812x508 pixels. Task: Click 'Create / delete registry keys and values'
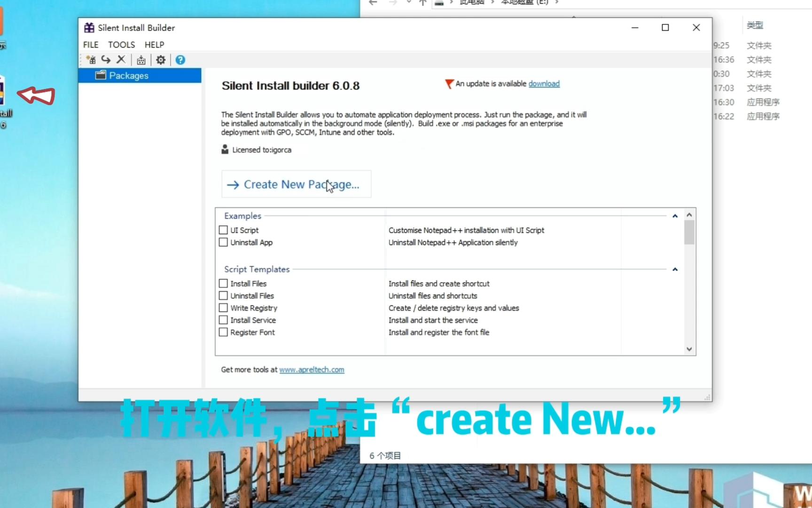point(454,308)
